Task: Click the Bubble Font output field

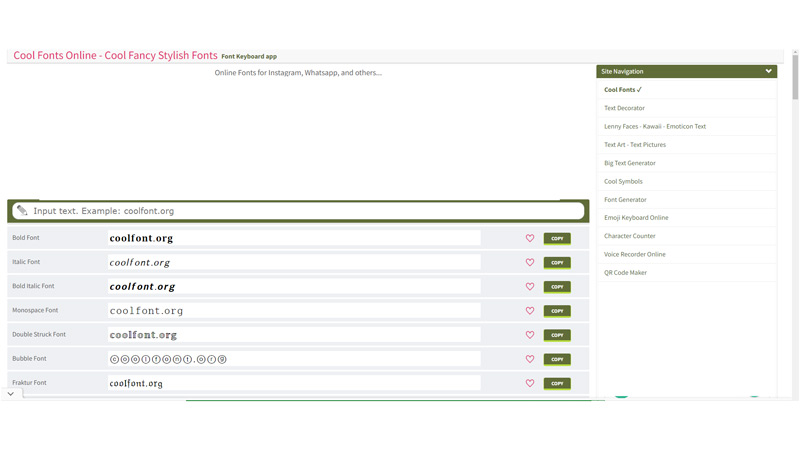Action: 294,359
